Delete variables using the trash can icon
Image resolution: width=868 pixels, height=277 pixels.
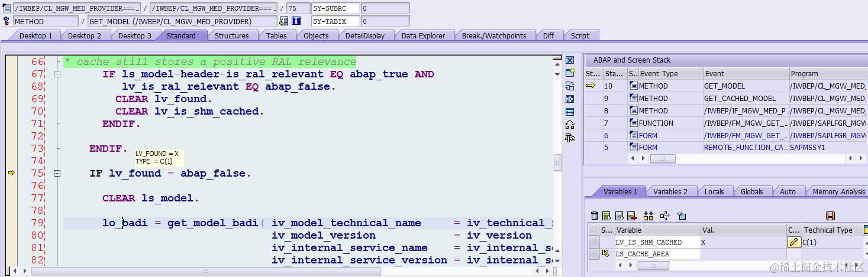[x=595, y=216]
